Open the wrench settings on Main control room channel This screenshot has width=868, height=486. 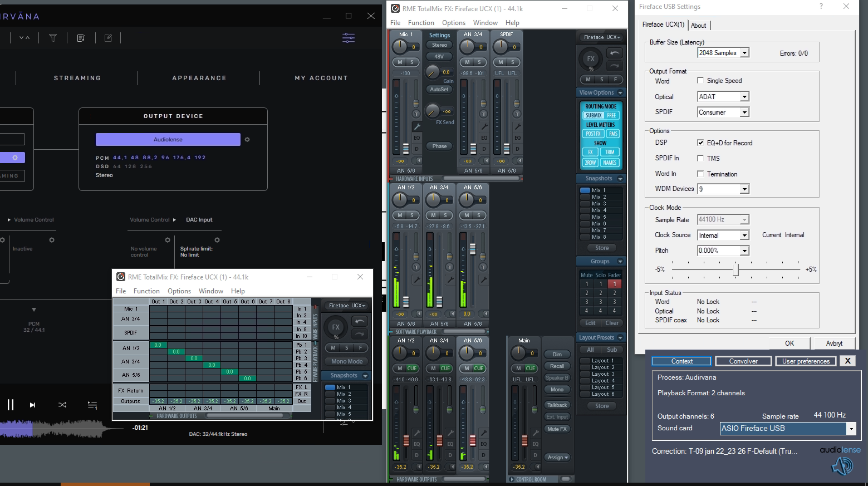coord(535,433)
